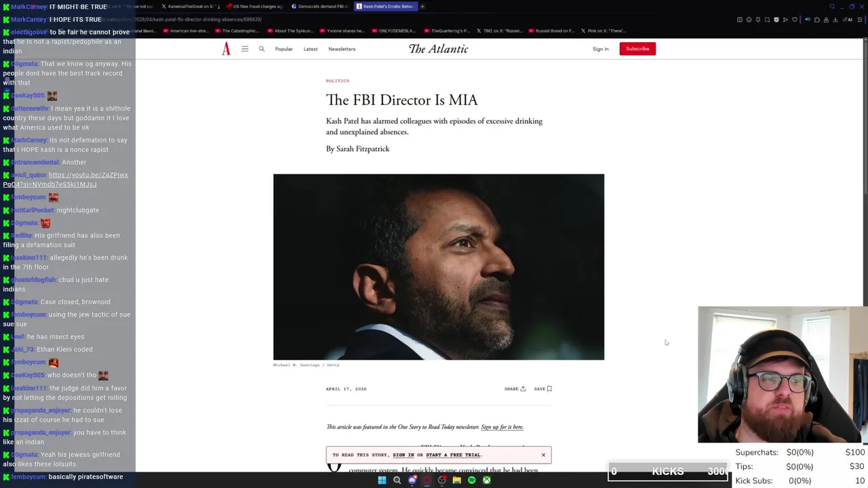
Task: Open the Atlantic site search icon
Action: [262, 49]
